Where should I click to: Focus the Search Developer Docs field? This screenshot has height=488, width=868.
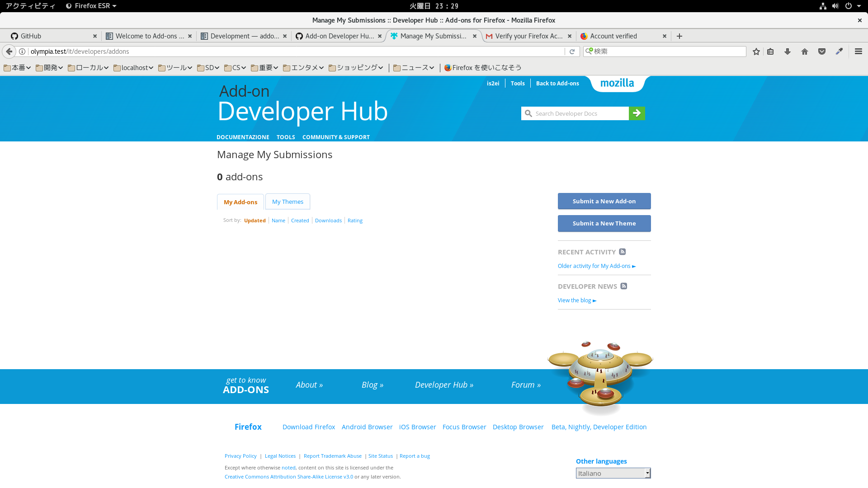(575, 113)
